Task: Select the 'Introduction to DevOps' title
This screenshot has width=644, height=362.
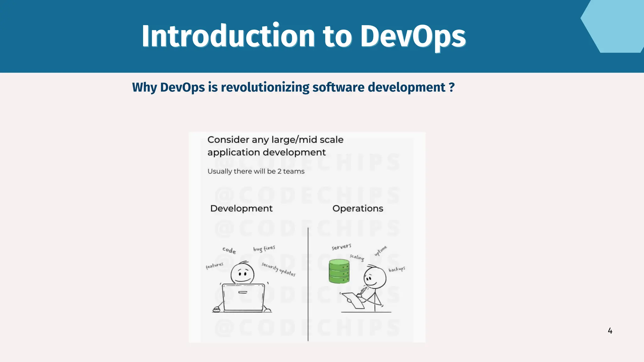Action: pos(303,36)
